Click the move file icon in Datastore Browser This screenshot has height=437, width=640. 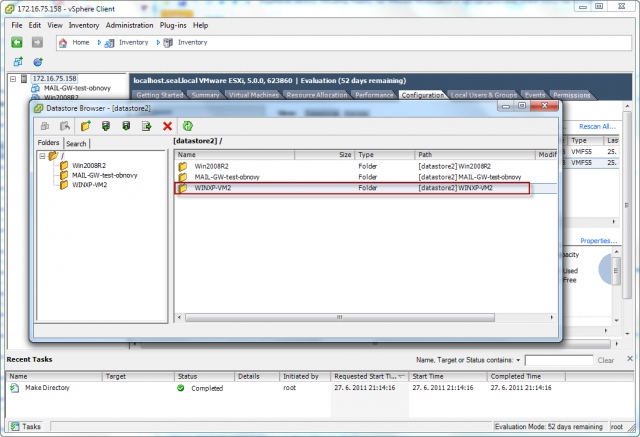click(147, 126)
